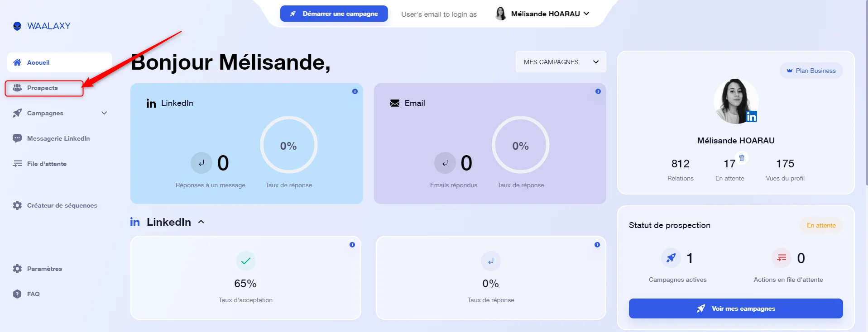The height and width of the screenshot is (332, 868).
Task: Click the trash icon next to En attente count
Action: 742,158
